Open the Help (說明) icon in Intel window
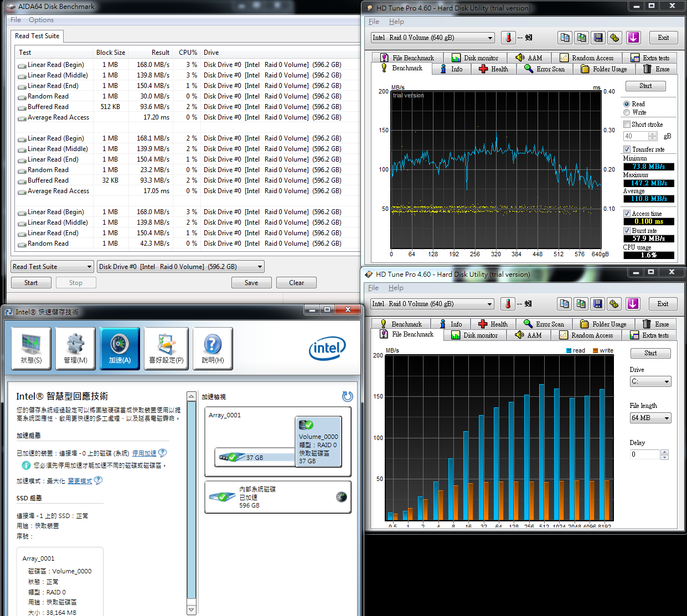The image size is (687, 616). pyautogui.click(x=213, y=348)
